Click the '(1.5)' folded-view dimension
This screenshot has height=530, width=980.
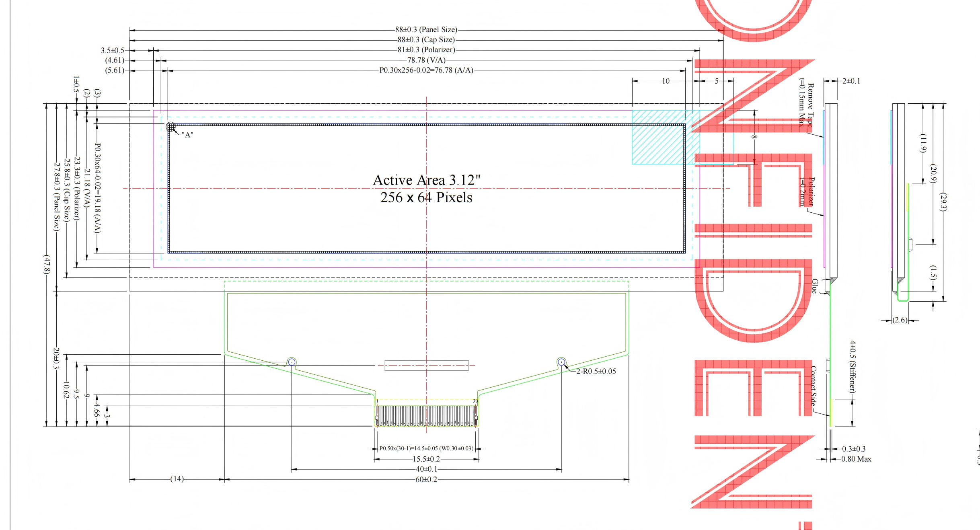(933, 273)
